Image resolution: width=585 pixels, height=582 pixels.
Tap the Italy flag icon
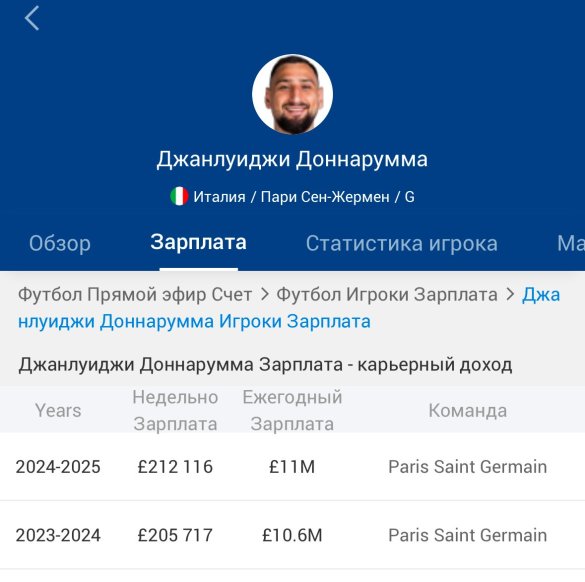pyautogui.click(x=179, y=196)
